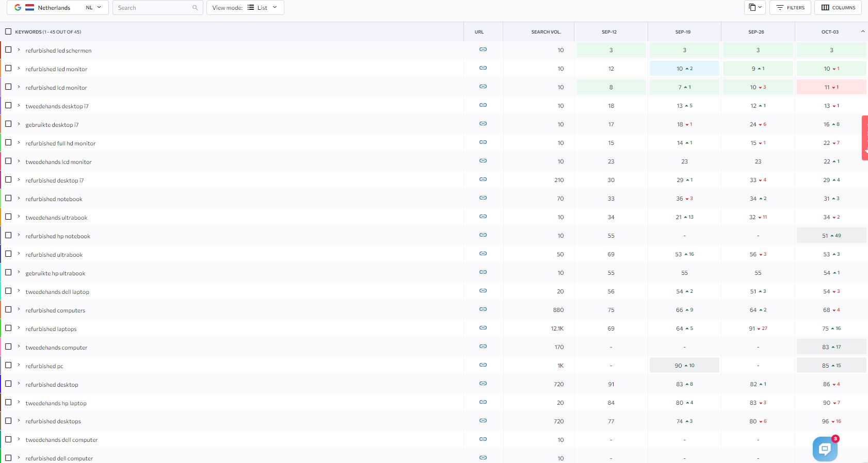Open URL link for refurbished hp notebook
Screen dimensions: 868x463
[483, 235]
